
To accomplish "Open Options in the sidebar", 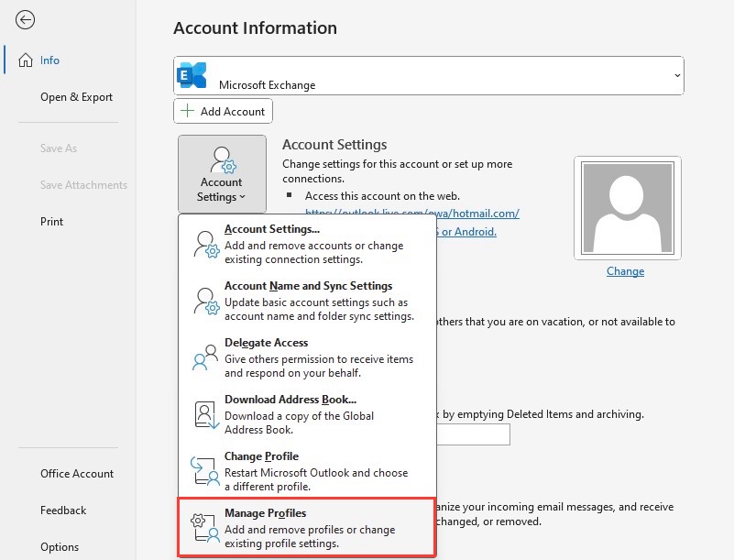I will (60, 547).
